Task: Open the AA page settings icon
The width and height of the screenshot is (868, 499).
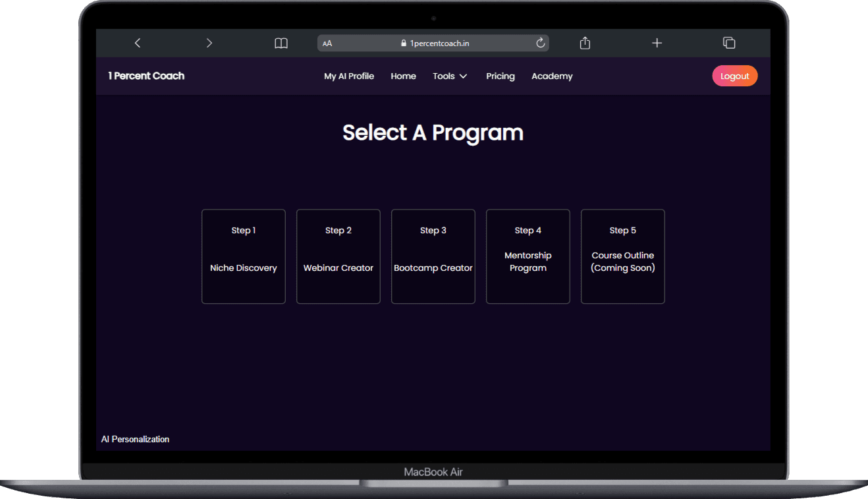Action: click(327, 42)
